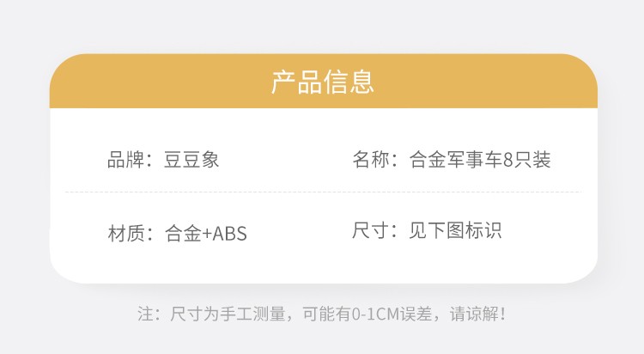Click the 品牌 label
Screen dimensions: 644x354
125,160
